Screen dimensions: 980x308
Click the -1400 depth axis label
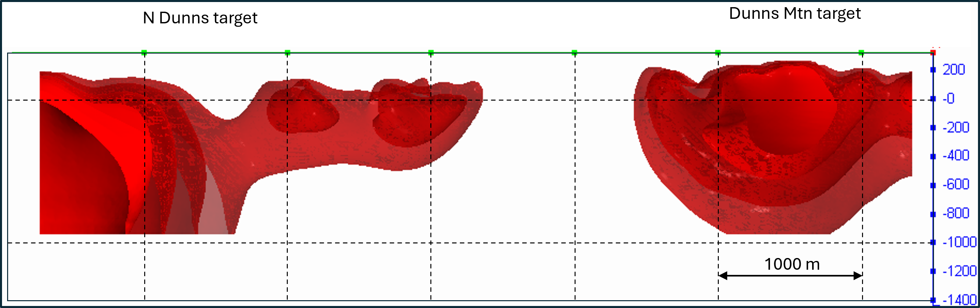click(960, 300)
